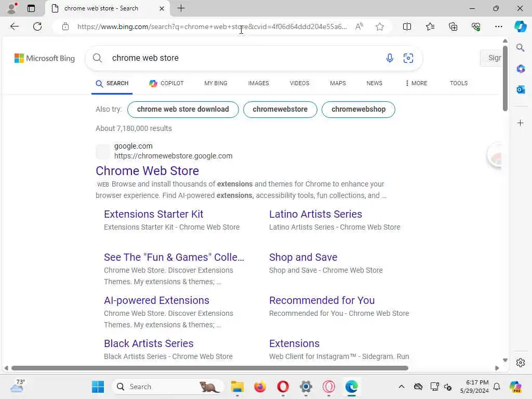Click the taskbar Search box
Screen dimensions: 532x399
point(168,387)
